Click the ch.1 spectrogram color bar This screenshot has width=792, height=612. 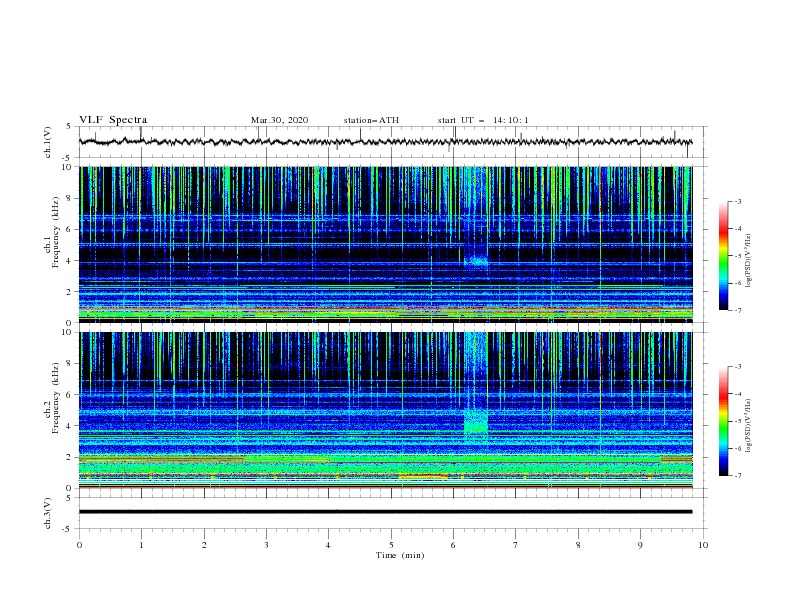point(723,256)
